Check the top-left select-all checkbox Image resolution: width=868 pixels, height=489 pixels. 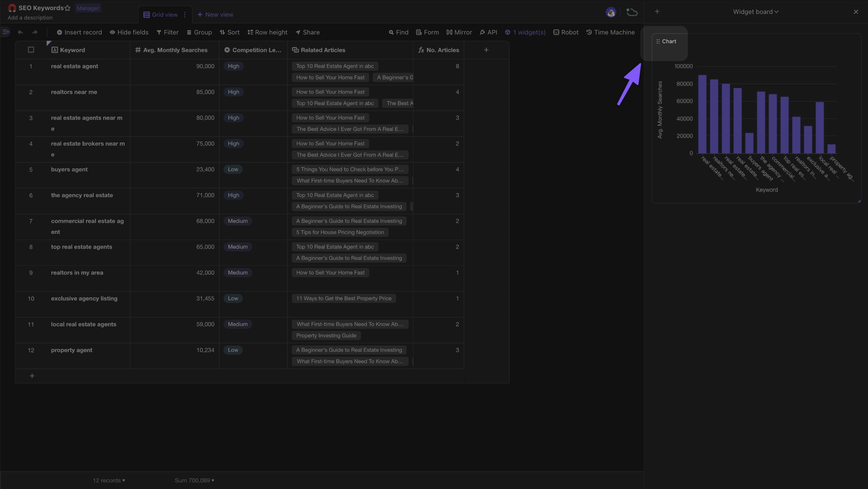(x=30, y=50)
